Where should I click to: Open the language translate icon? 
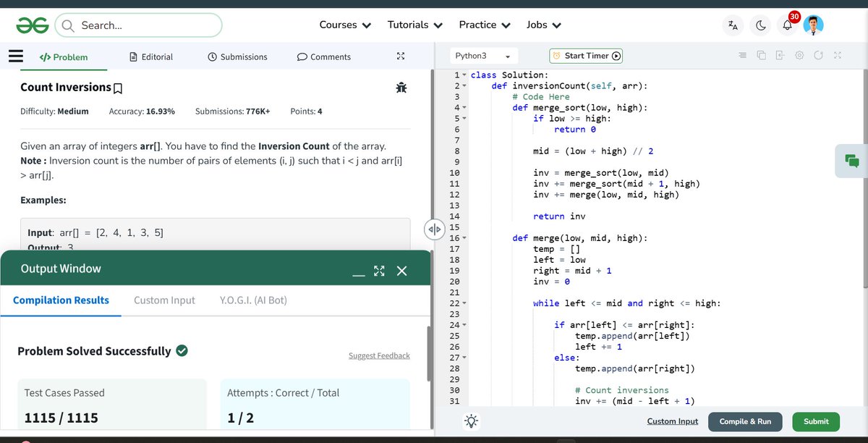tap(733, 25)
